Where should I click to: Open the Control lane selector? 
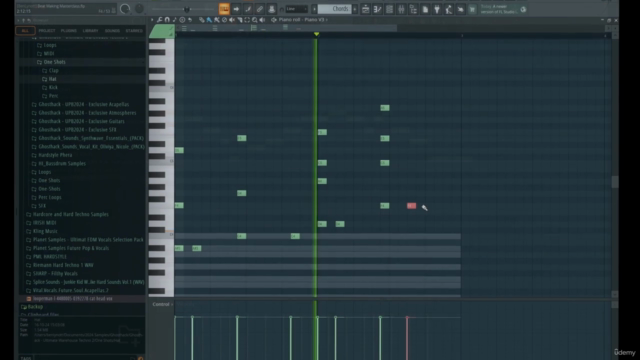tap(162, 304)
